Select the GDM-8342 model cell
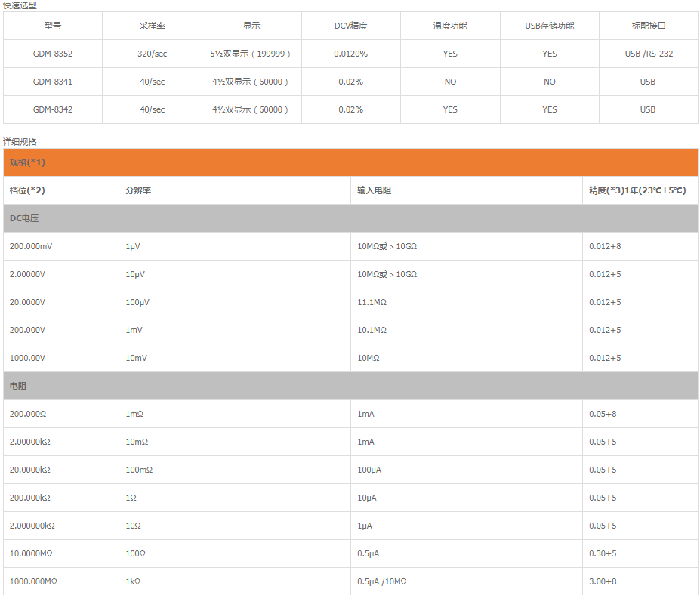 53,109
